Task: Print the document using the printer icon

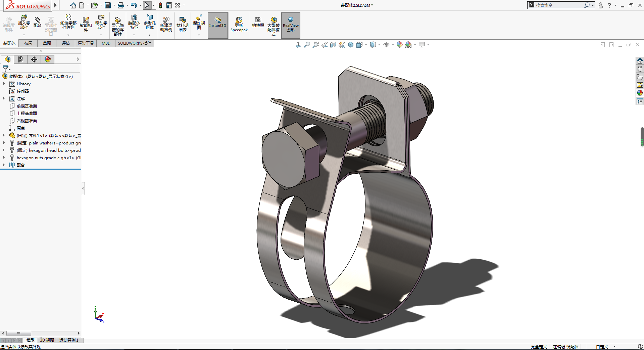Action: (121, 5)
